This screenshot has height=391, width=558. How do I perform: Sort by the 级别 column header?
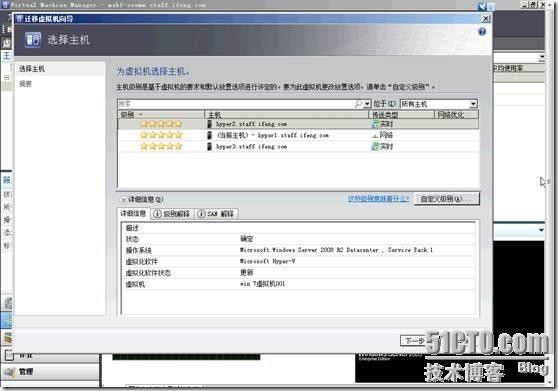(x=161, y=115)
